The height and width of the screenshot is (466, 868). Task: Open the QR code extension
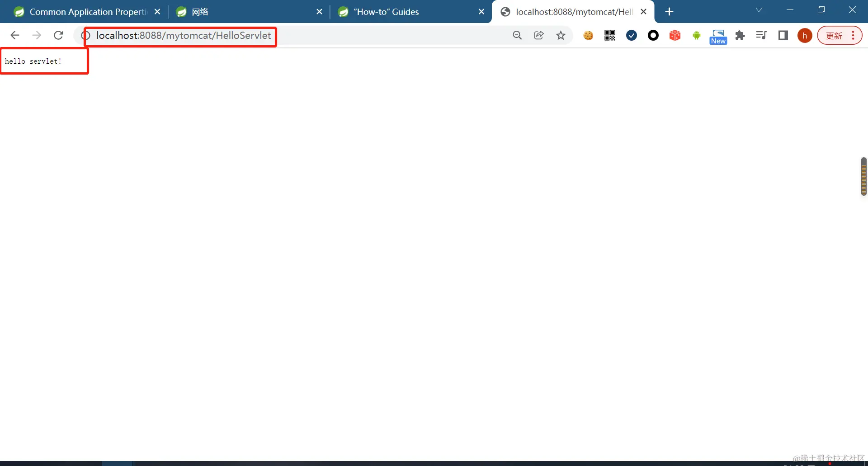[x=610, y=35]
